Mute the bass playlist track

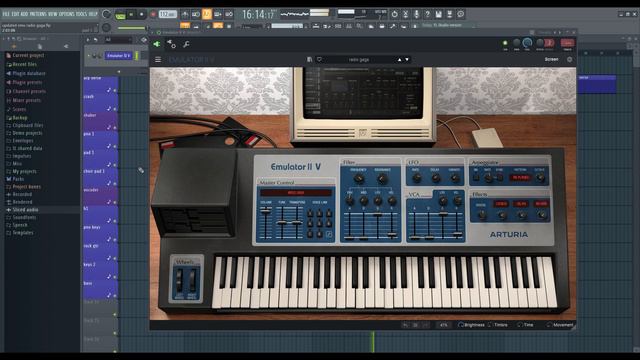(115, 296)
